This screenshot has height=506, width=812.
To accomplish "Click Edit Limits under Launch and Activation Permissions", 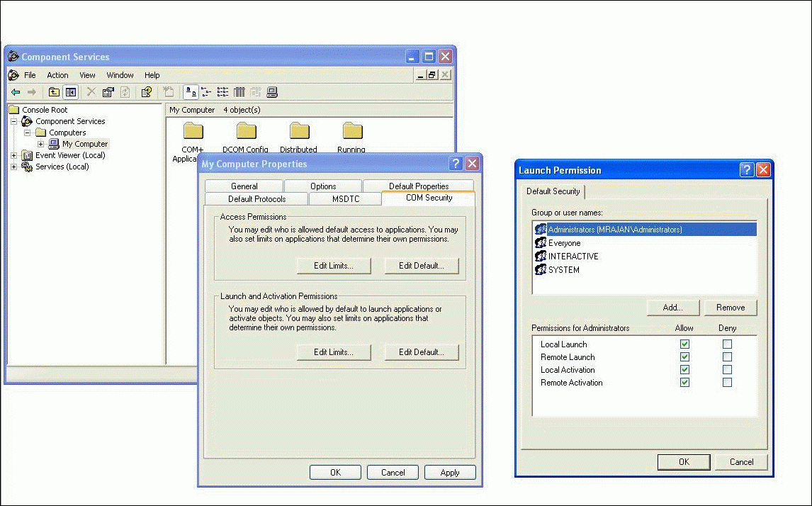I will 334,352.
